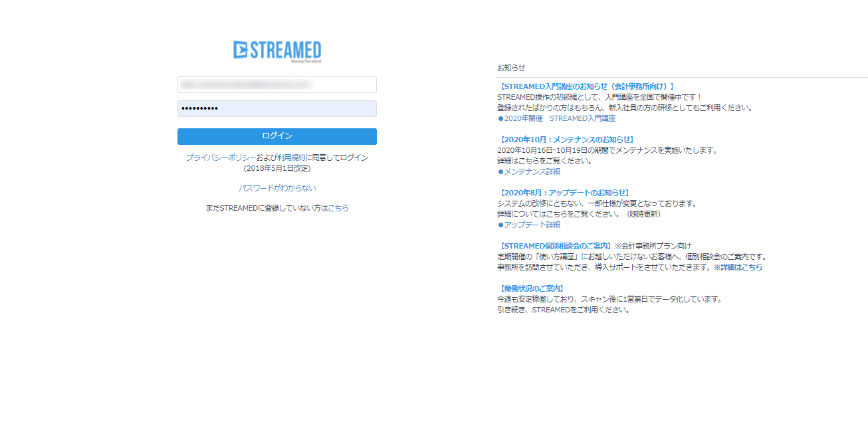Image resolution: width=868 pixels, height=430 pixels.
Task: Click the ログイン button
Action: point(277,136)
